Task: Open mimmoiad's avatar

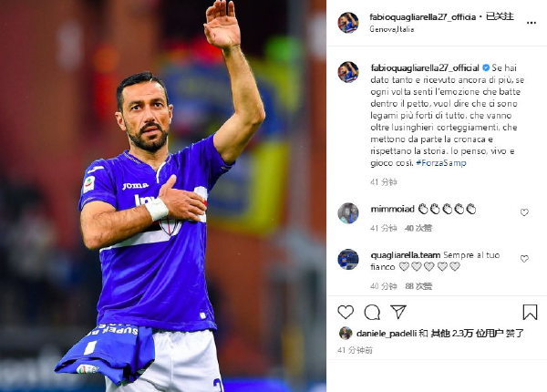Action: [x=348, y=212]
